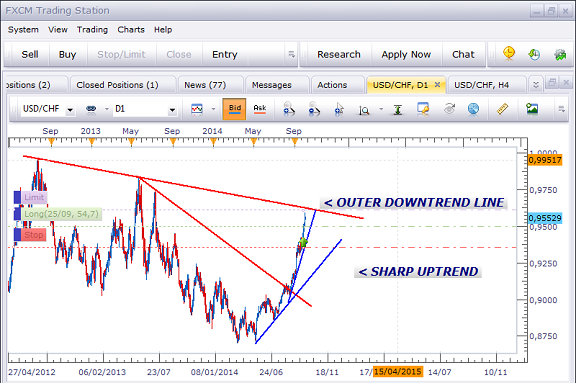Click the Close position button
The height and width of the screenshot is (383, 576).
coord(179,54)
